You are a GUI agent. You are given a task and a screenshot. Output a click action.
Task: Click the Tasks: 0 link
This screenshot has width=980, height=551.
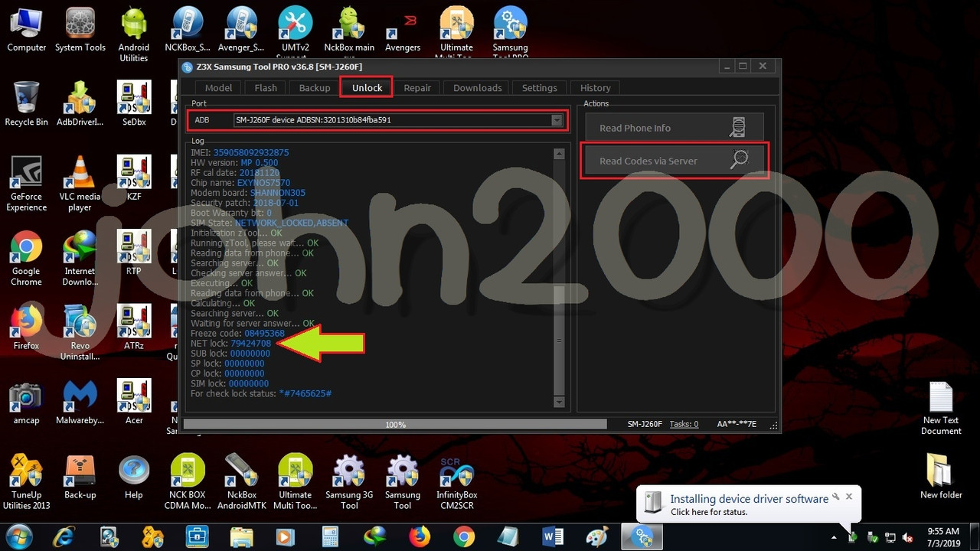(684, 424)
